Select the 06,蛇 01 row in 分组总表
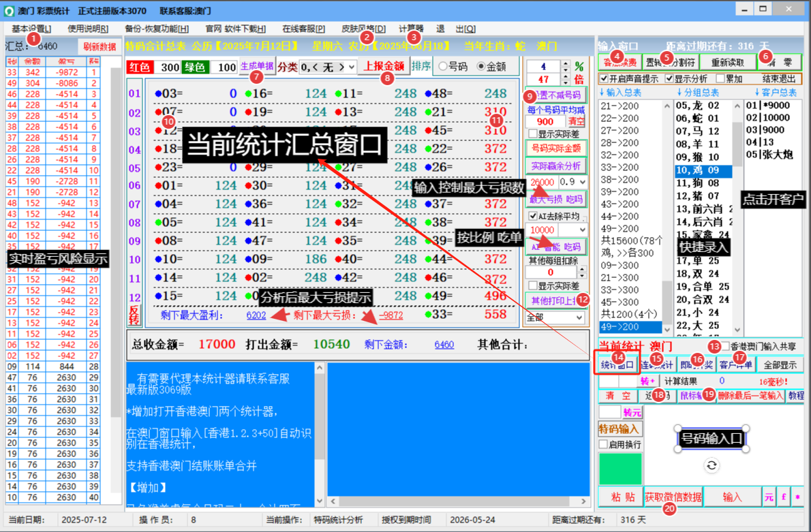Viewport: 811px width, 532px height. point(703,118)
